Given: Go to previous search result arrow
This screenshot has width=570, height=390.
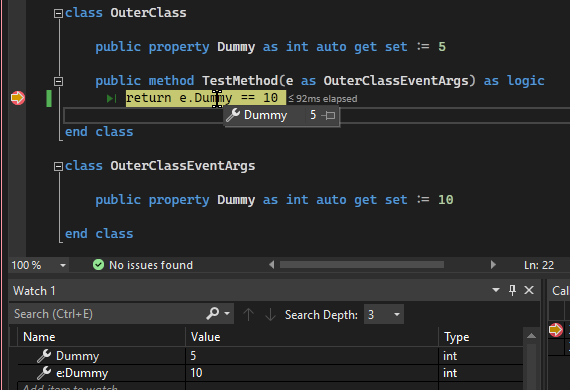Looking at the screenshot, I should click(248, 314).
